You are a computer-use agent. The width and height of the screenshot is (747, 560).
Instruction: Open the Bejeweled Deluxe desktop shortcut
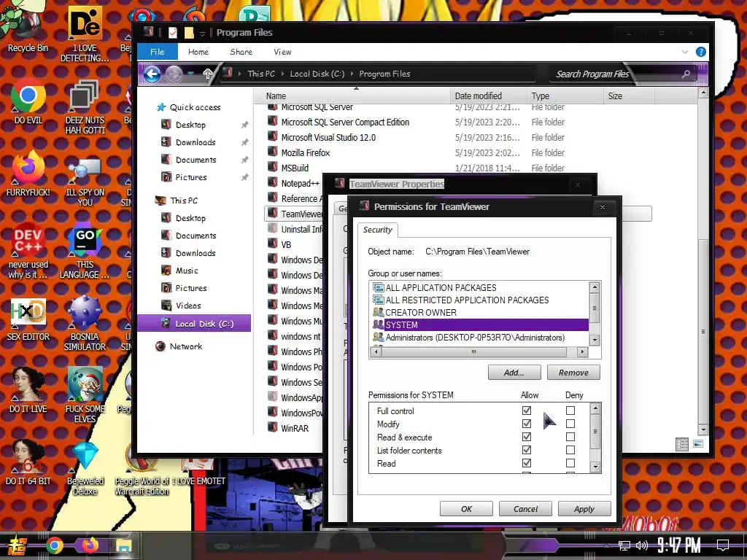point(85,467)
